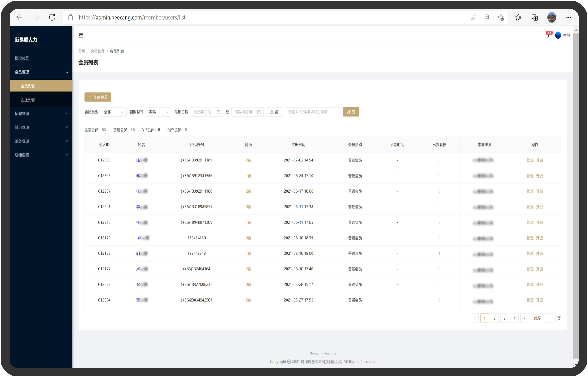Go to page 3 in pagination

504,318
